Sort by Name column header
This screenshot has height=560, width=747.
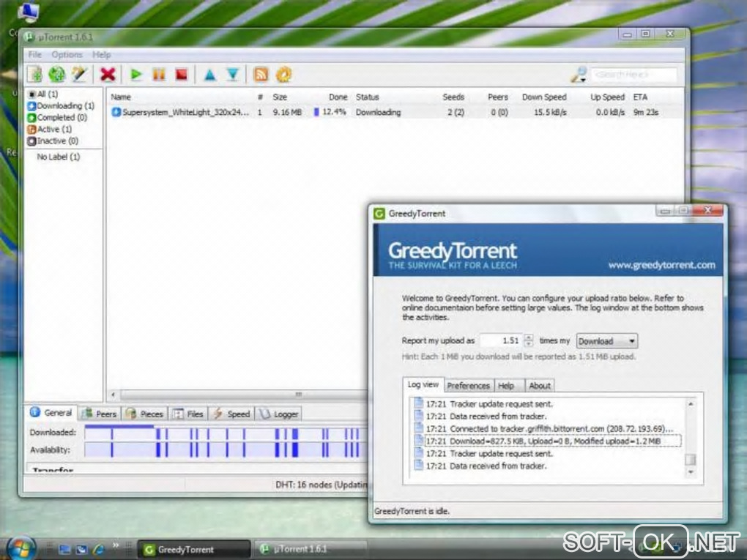tap(121, 97)
